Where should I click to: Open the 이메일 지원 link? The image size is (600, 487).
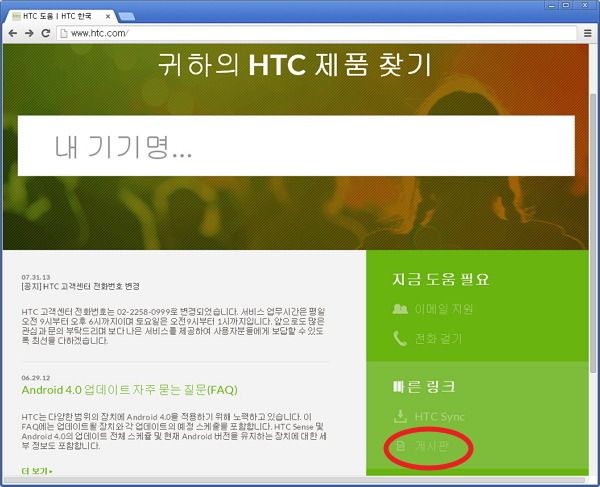tap(444, 309)
